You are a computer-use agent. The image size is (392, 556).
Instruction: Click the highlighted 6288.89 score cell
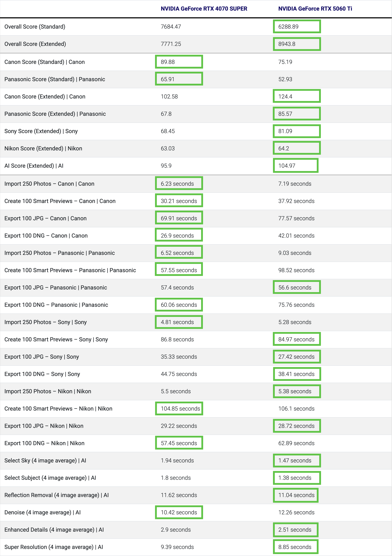coord(297,27)
